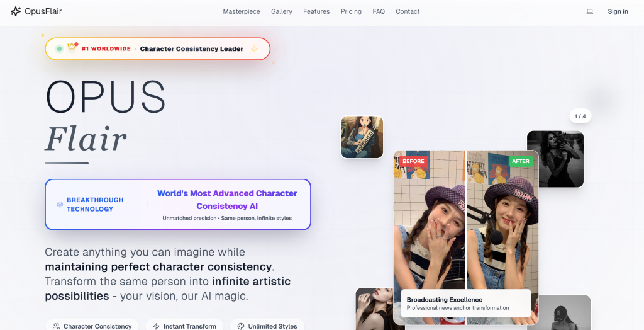
Task: Open the black cap person thumbnail at bottom right
Action: [565, 313]
